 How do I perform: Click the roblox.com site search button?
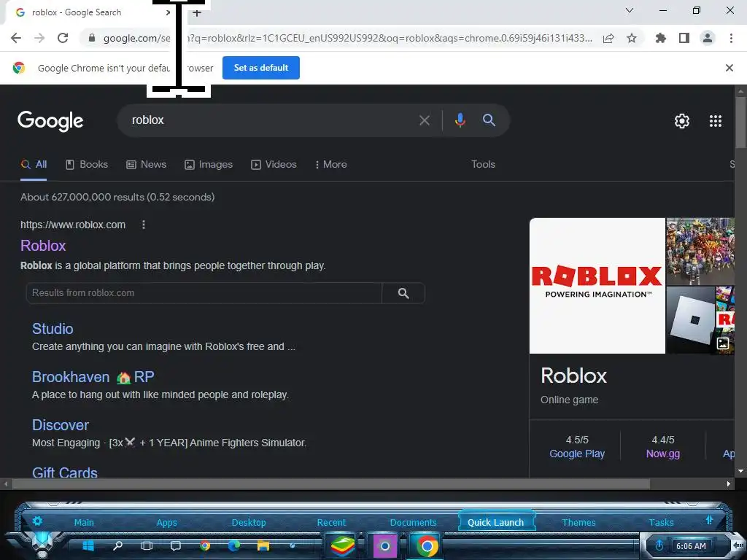pos(403,293)
